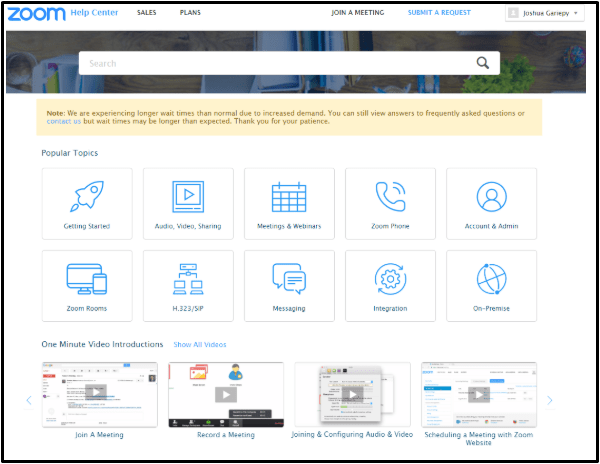Click the Audio, Video, Sharing icon
This screenshot has width=600, height=464.
(x=188, y=197)
